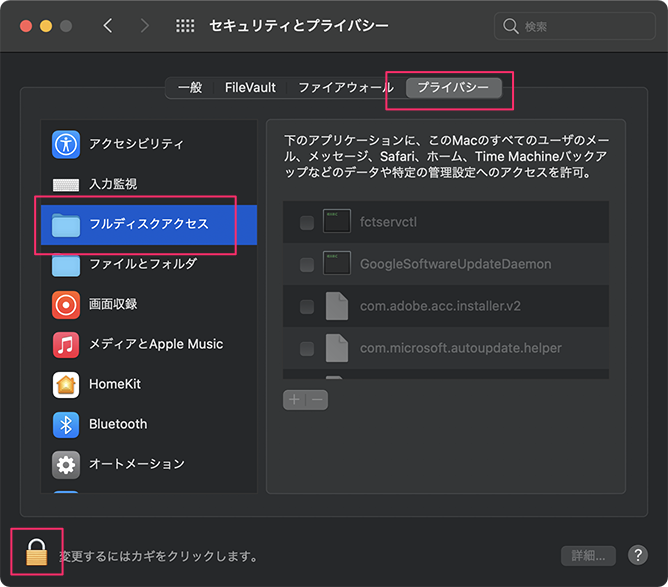Enable the fctservctl checkbox
Screen dimensions: 668x587
coord(307,222)
